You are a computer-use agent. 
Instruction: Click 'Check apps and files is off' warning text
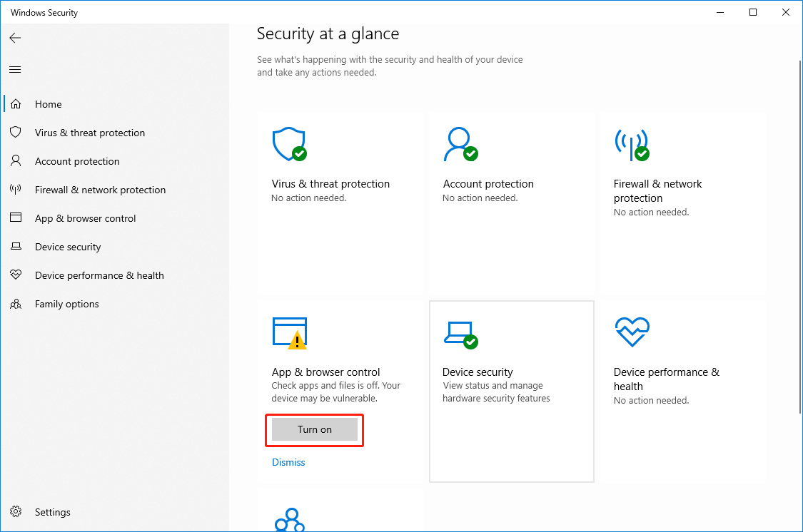(x=336, y=392)
